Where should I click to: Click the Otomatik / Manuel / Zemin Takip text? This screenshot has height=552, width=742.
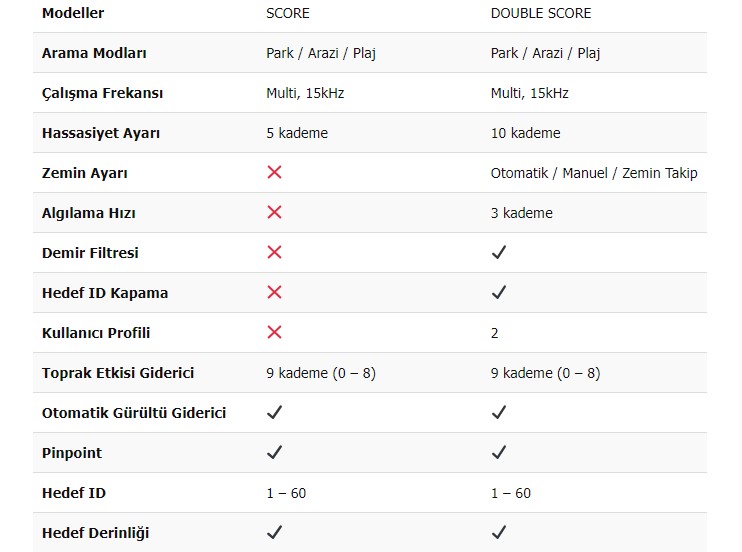pyautogui.click(x=594, y=173)
